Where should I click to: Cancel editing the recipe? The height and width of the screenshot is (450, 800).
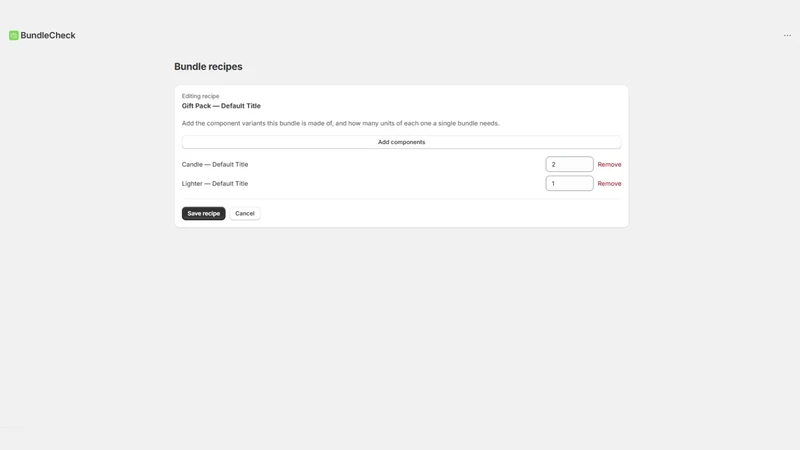tap(245, 213)
